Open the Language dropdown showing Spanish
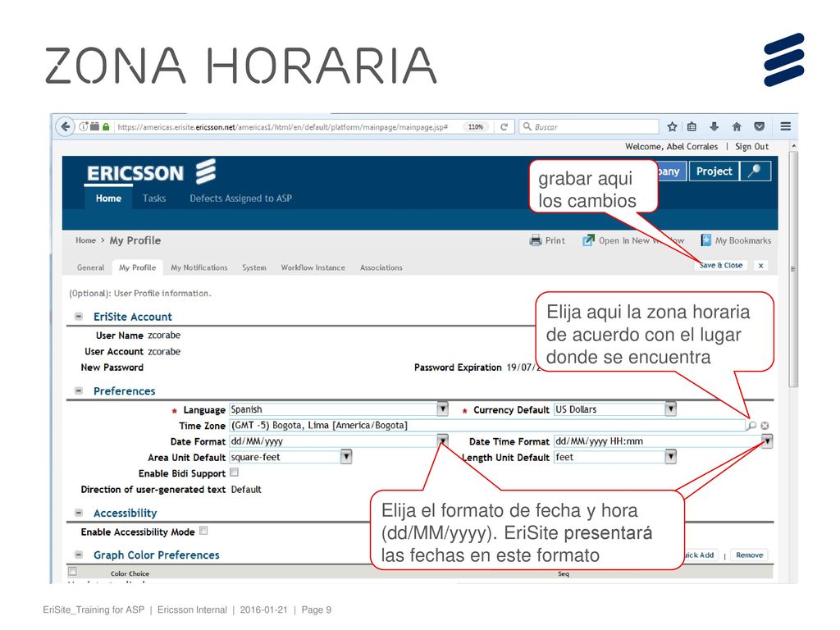Image resolution: width=840 pixels, height=630 pixels. pos(442,409)
